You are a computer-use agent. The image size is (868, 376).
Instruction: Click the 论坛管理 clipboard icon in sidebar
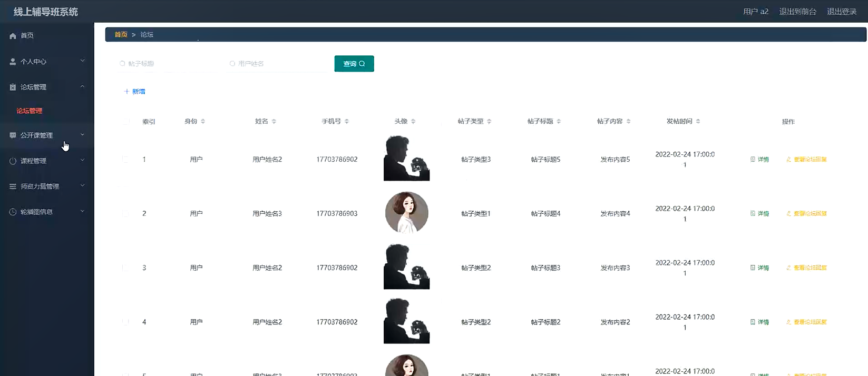13,87
